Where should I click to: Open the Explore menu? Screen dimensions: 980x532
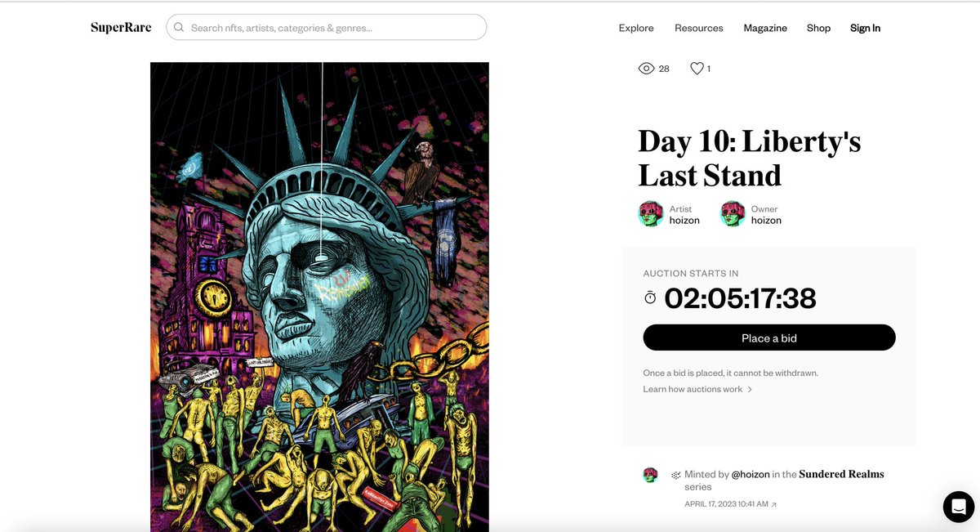click(636, 28)
